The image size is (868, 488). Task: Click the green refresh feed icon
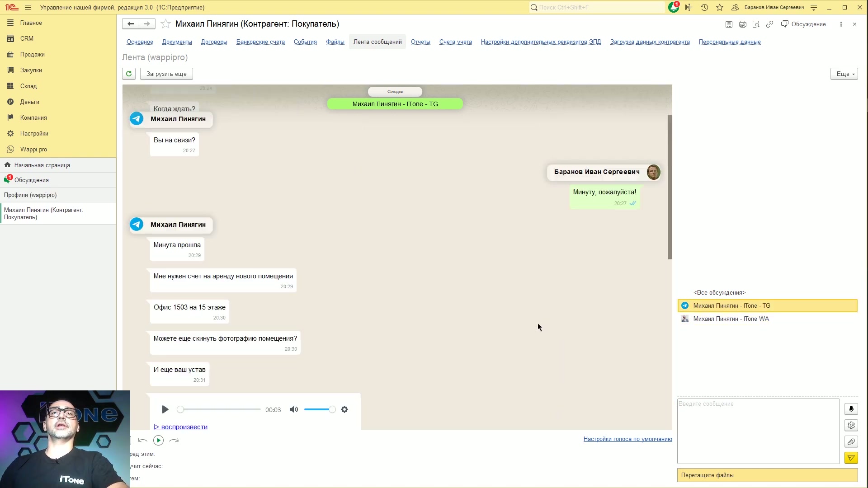[129, 74]
